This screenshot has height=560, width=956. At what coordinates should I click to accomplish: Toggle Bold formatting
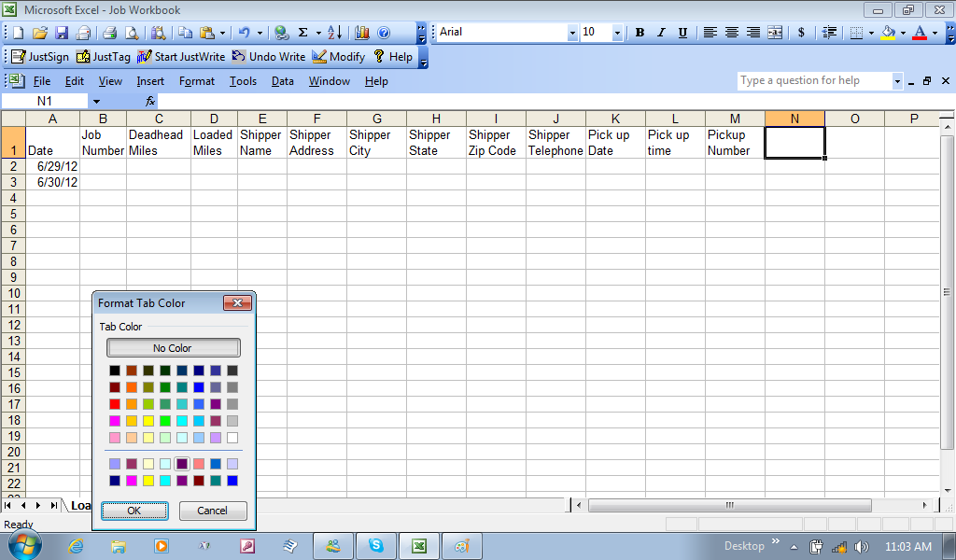pos(640,33)
